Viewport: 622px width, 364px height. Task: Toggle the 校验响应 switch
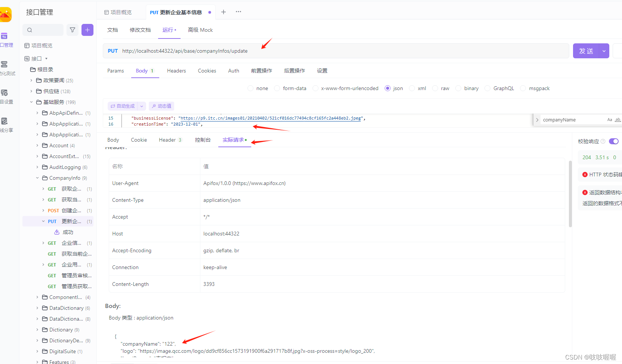614,141
